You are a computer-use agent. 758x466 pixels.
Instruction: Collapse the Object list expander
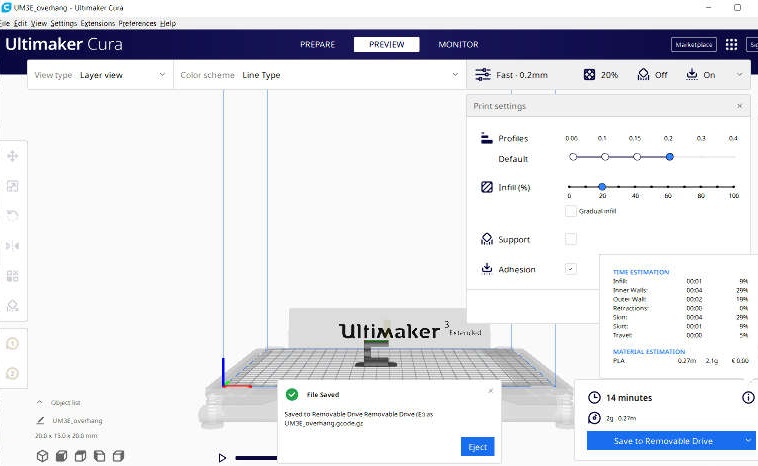point(40,402)
